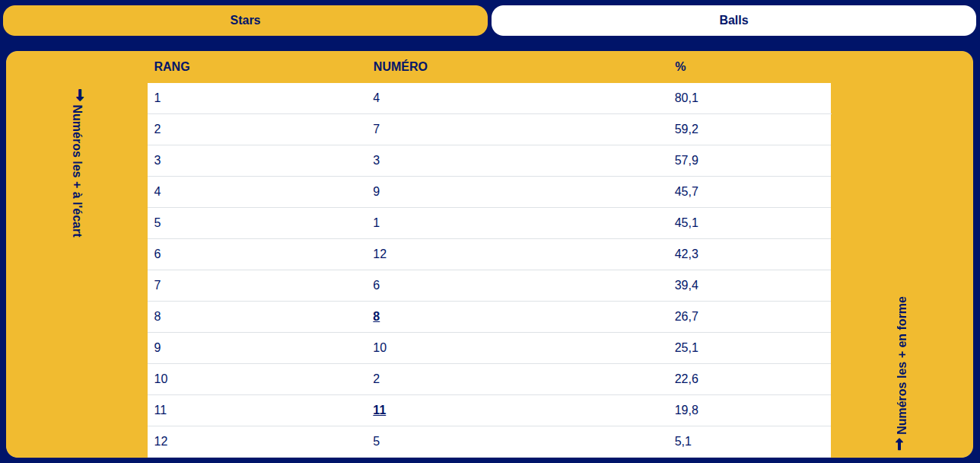
Task: Click the 80,1 percentage cell
Action: pos(686,98)
